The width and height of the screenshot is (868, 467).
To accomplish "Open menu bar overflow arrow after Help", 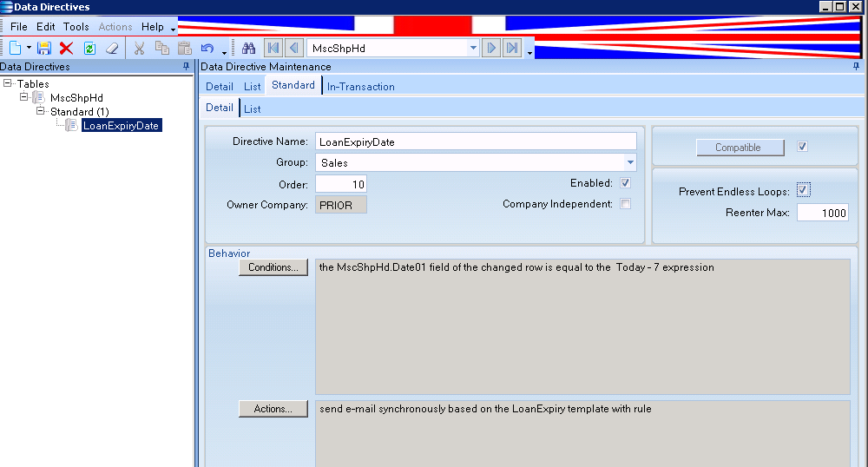I will [174, 29].
